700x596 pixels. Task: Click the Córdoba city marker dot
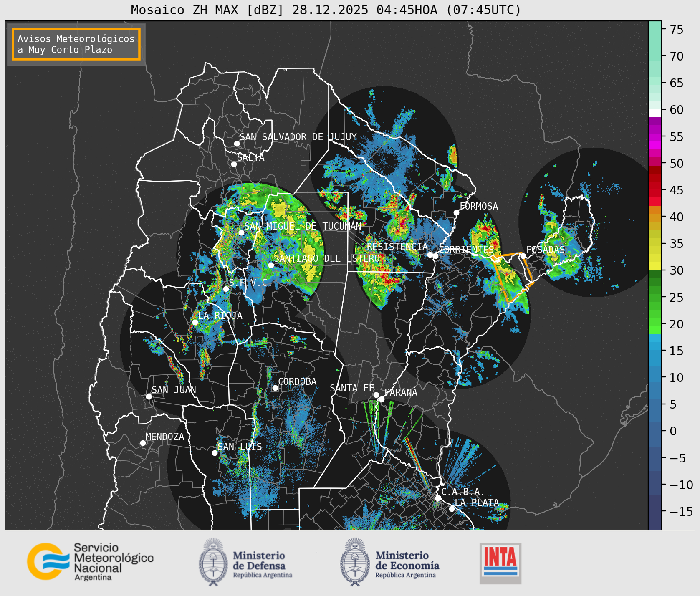(275, 388)
